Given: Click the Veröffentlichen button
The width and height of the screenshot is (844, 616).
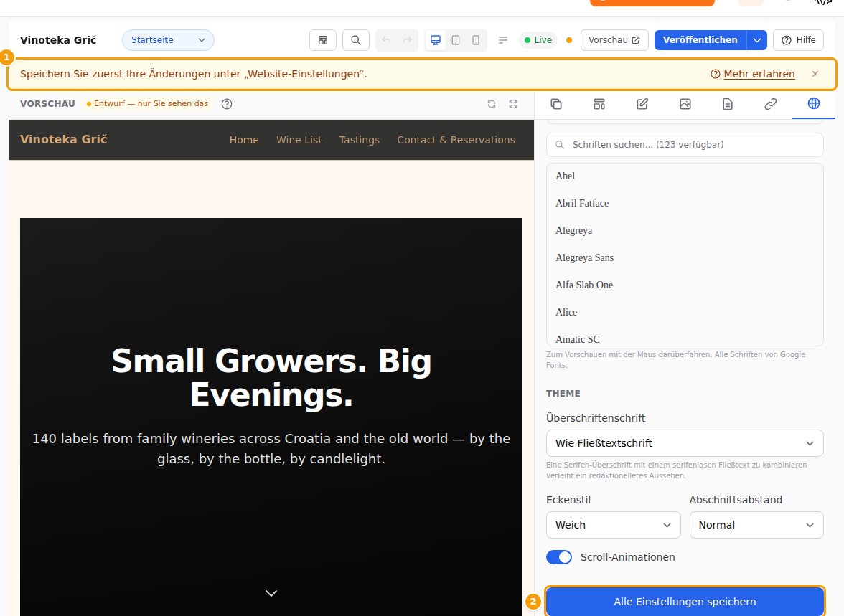Looking at the screenshot, I should click(x=700, y=40).
